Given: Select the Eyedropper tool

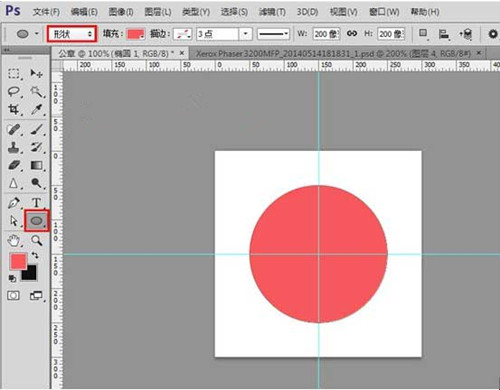Looking at the screenshot, I should 36,109.
